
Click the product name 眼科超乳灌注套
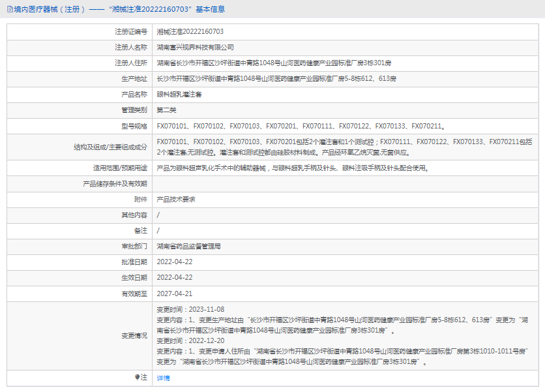179,94
